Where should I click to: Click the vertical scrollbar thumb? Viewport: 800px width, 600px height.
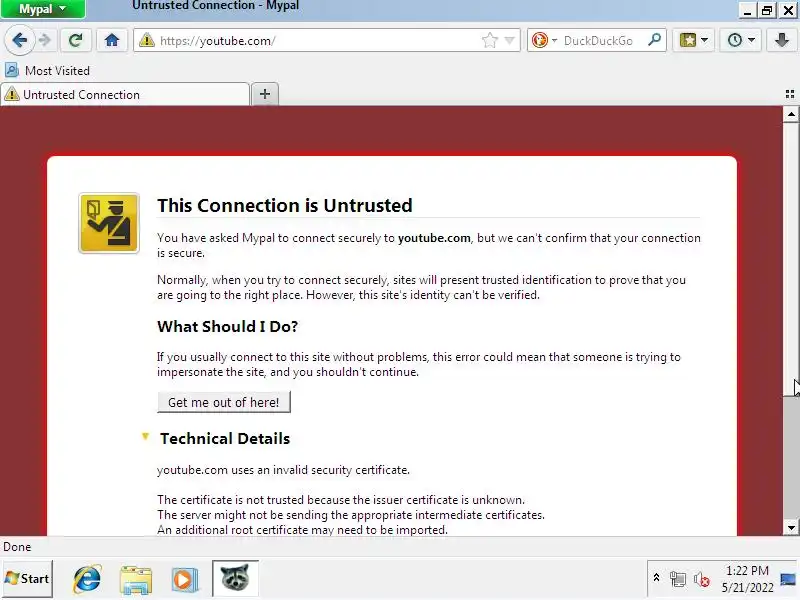791,259
